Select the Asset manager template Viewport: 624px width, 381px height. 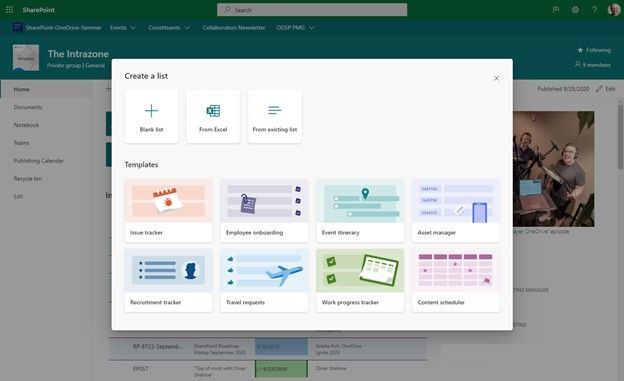click(x=456, y=211)
